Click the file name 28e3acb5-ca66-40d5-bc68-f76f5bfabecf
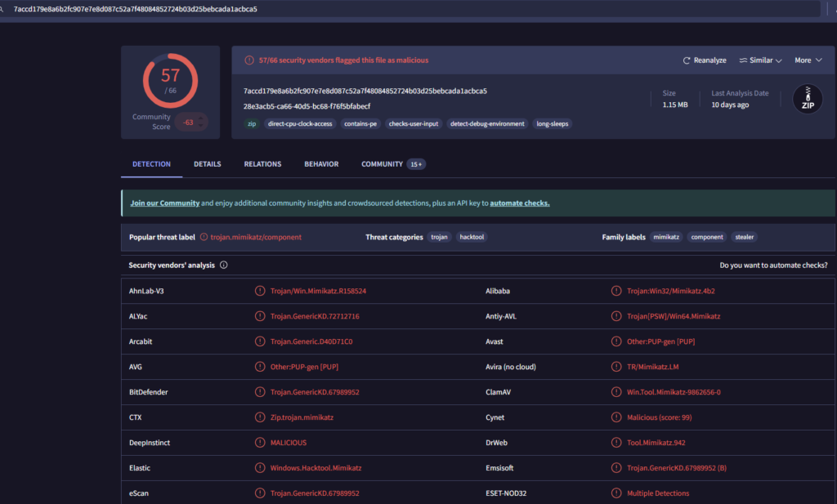The width and height of the screenshot is (837, 504). tap(307, 106)
